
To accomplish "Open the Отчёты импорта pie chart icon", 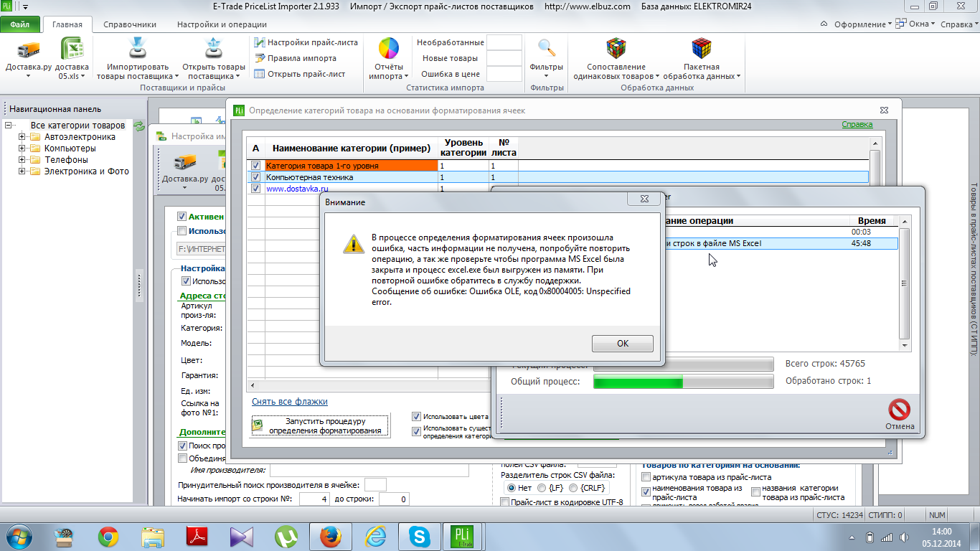I will 389,49.
